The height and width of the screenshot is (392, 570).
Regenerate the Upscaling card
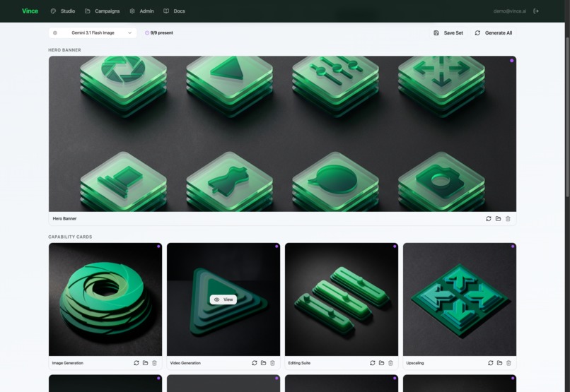click(x=491, y=363)
